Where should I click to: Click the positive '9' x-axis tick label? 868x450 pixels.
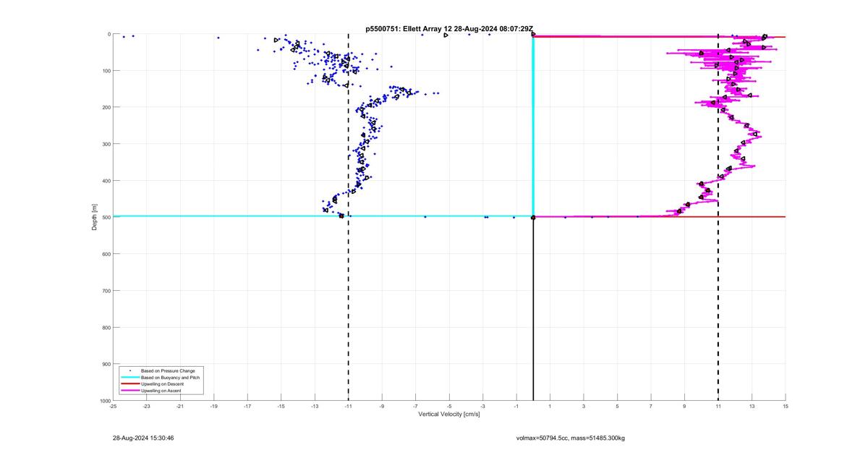[x=684, y=406]
